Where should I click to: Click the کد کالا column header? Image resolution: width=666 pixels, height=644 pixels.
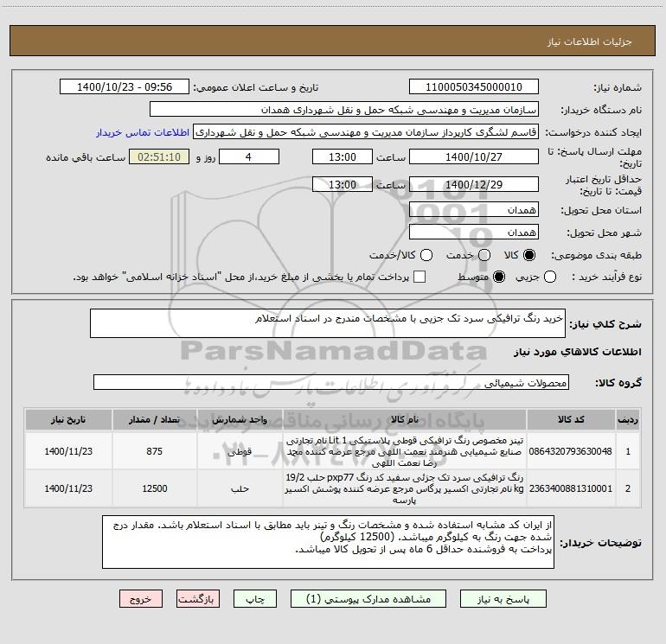(x=571, y=420)
